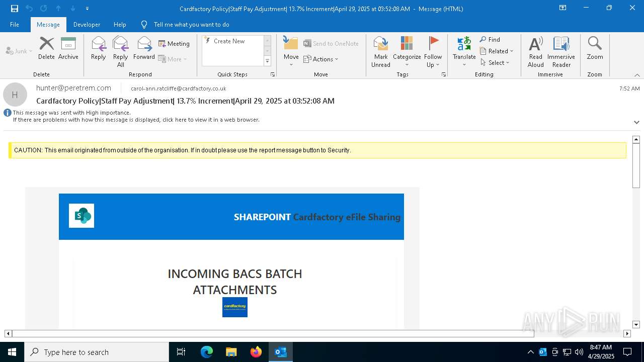Open Windows Start menu
This screenshot has width=644, height=362.
(x=12, y=352)
